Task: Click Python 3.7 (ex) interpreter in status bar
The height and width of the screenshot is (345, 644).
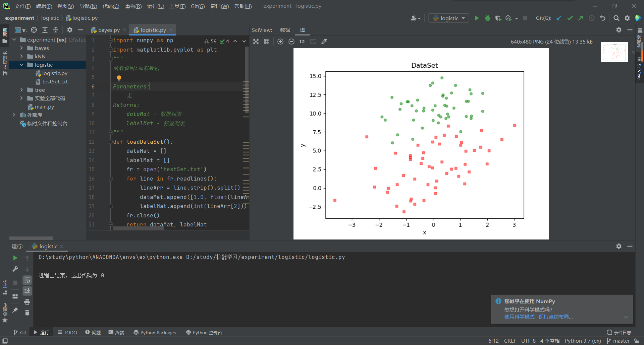Action: pos(583,341)
